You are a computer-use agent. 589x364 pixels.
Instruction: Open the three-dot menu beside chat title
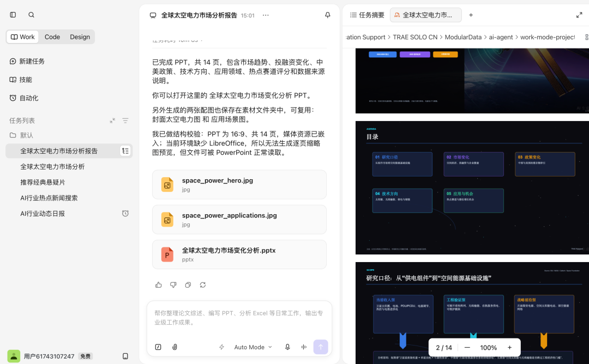pyautogui.click(x=266, y=15)
